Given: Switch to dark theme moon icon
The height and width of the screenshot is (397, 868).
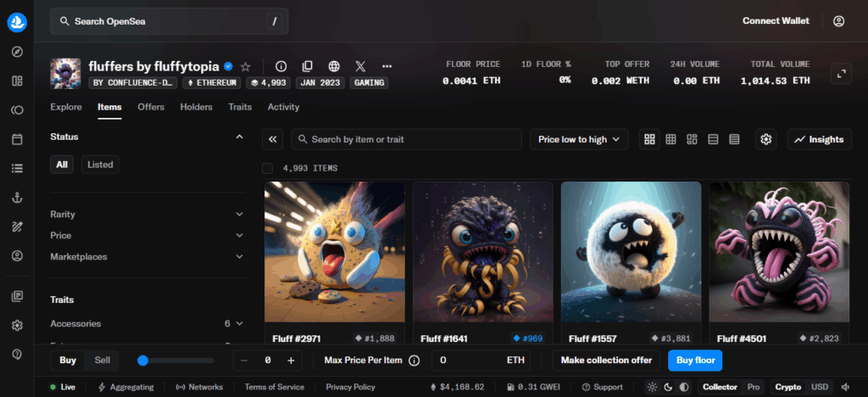Looking at the screenshot, I should pos(668,387).
